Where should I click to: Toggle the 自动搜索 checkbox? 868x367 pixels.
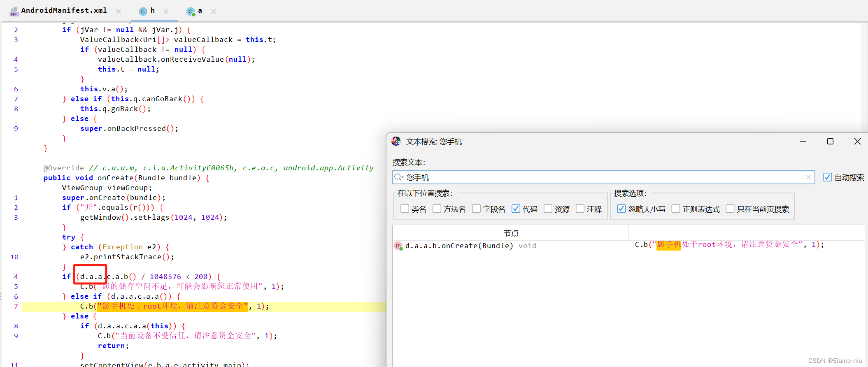pyautogui.click(x=827, y=177)
